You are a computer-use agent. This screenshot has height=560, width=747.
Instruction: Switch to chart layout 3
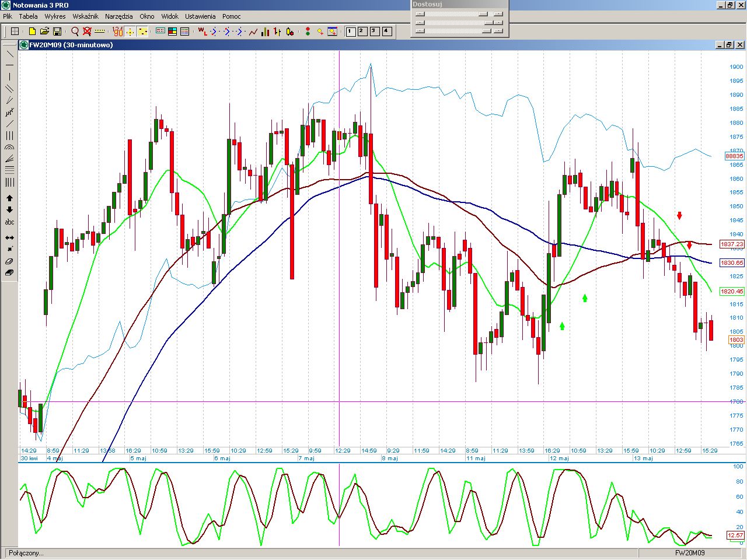(x=375, y=32)
